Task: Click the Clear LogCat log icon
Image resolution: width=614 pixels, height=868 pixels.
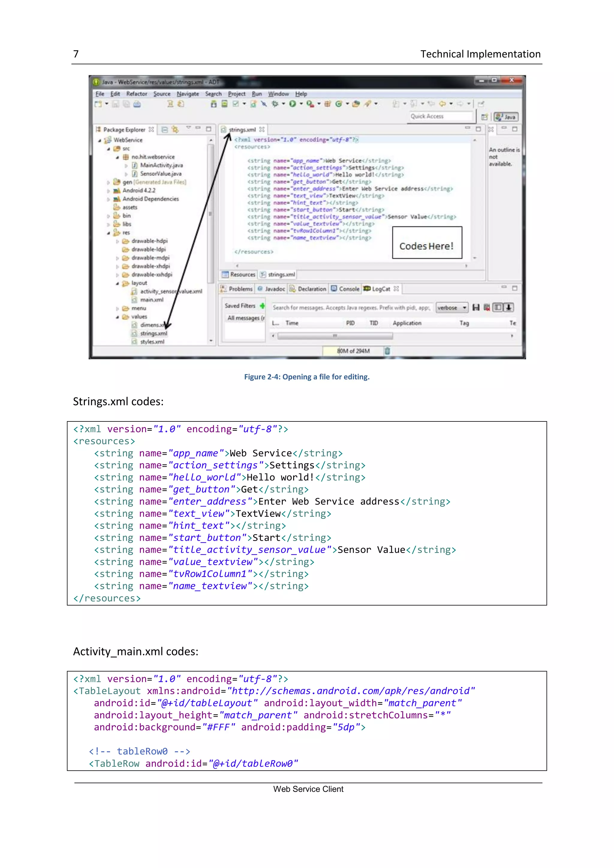Action: click(x=487, y=308)
